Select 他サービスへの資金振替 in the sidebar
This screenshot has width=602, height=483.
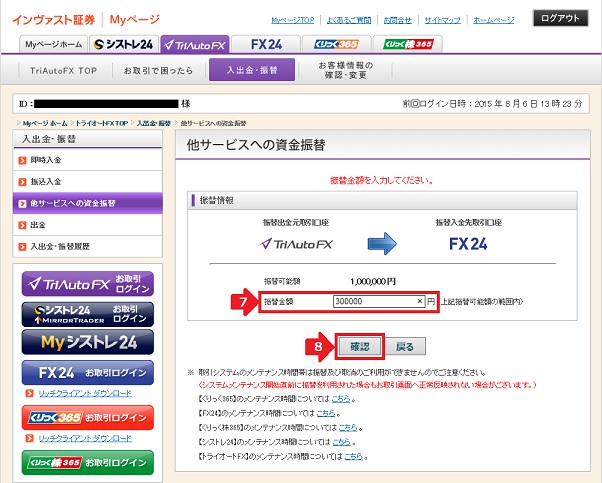pos(88,203)
